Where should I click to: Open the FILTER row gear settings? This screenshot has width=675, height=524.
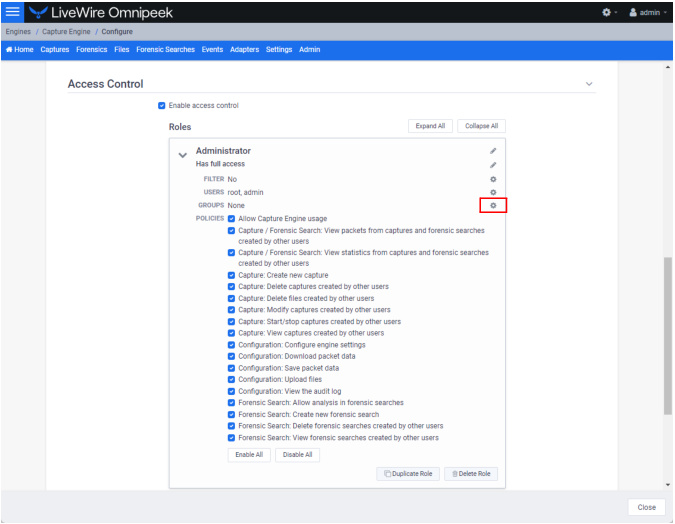tap(493, 179)
